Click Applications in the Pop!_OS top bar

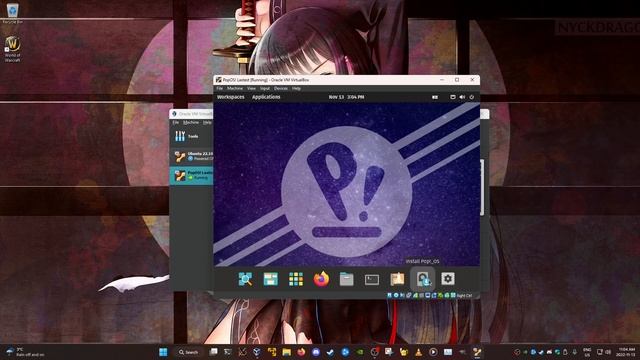pos(266,97)
